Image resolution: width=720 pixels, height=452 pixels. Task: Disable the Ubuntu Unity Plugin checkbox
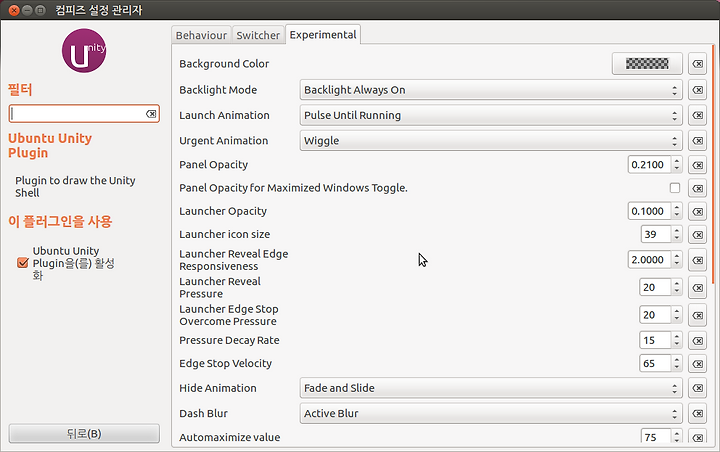pos(22,263)
